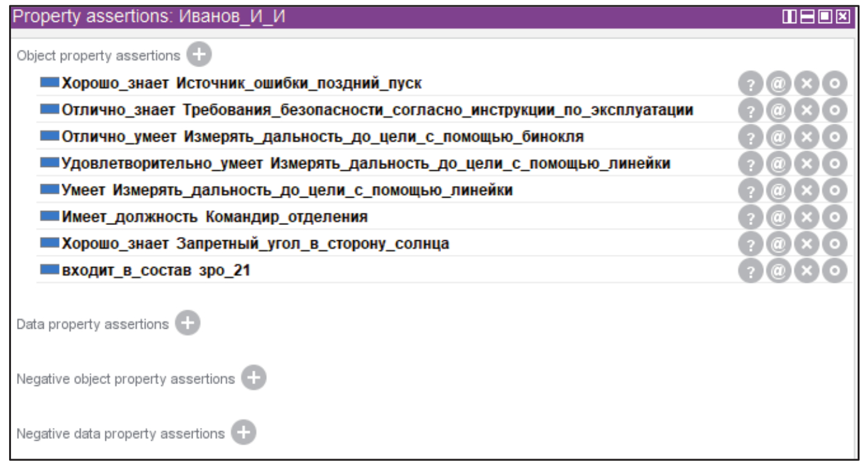Show explanation for Умеет Измерять_дальность row
This screenshot has width=868, height=467.
click(750, 191)
